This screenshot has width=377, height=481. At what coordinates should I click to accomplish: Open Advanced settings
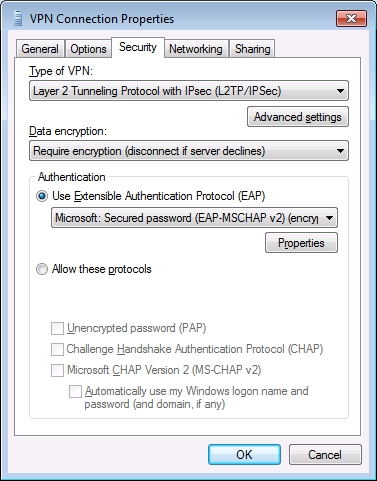click(298, 117)
